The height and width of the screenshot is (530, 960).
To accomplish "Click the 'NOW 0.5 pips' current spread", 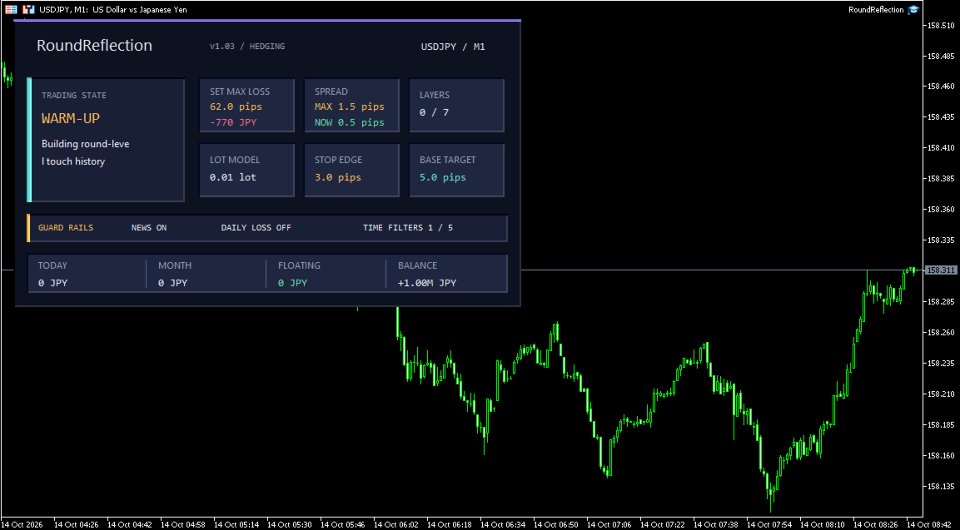I will coord(350,122).
